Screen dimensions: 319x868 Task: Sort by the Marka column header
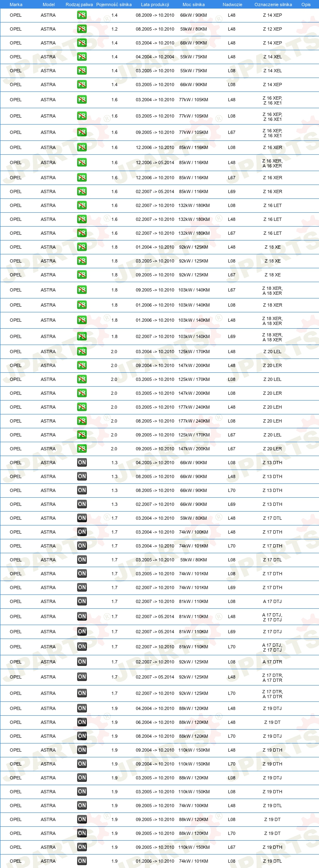tap(16, 4)
